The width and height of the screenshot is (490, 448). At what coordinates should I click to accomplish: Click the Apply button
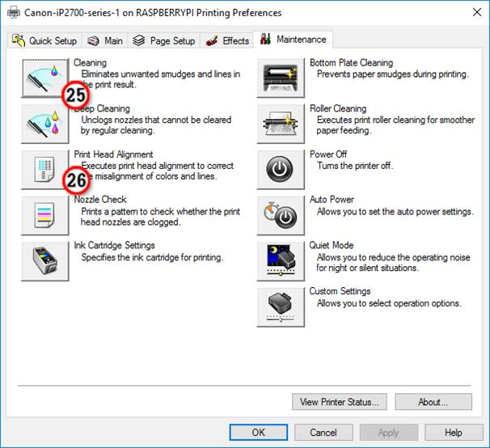pos(389,433)
